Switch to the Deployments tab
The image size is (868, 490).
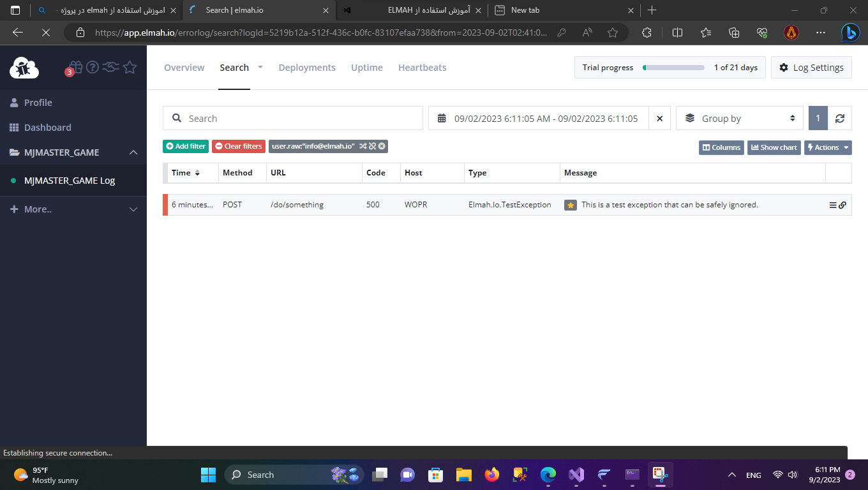tap(307, 68)
